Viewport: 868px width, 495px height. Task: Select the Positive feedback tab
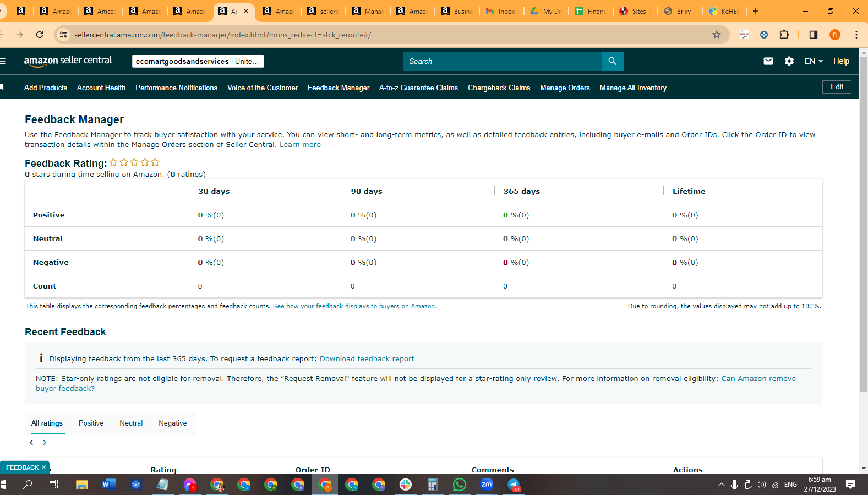(x=91, y=423)
